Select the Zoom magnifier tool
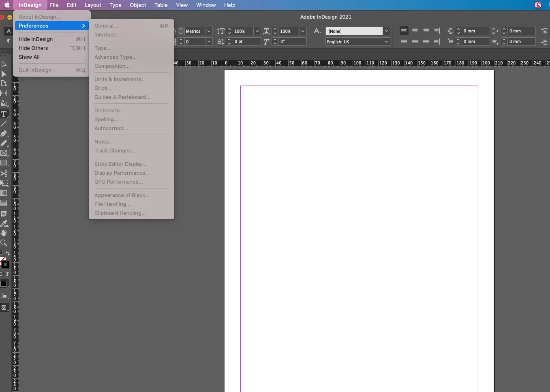This screenshot has width=550, height=392. point(4,243)
